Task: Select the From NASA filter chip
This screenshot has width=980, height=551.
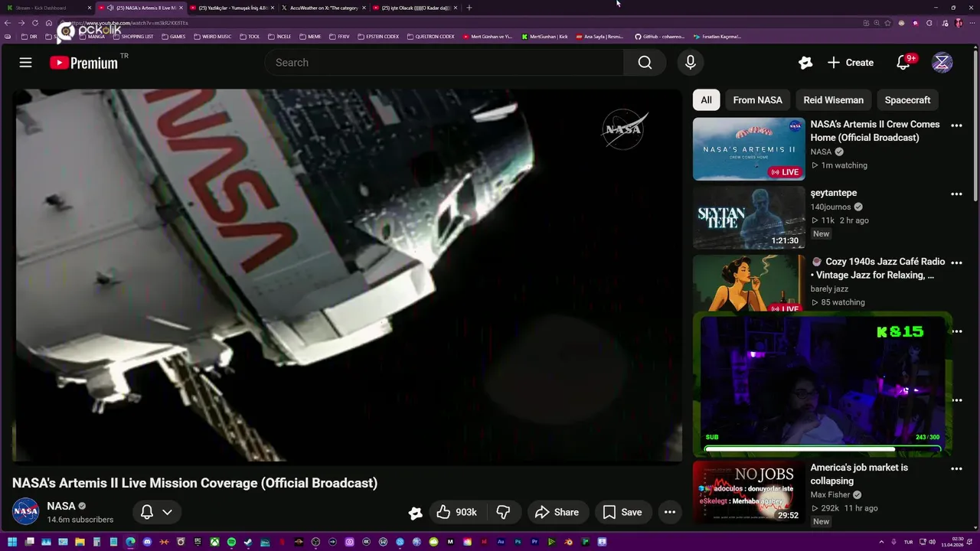Action: point(757,100)
